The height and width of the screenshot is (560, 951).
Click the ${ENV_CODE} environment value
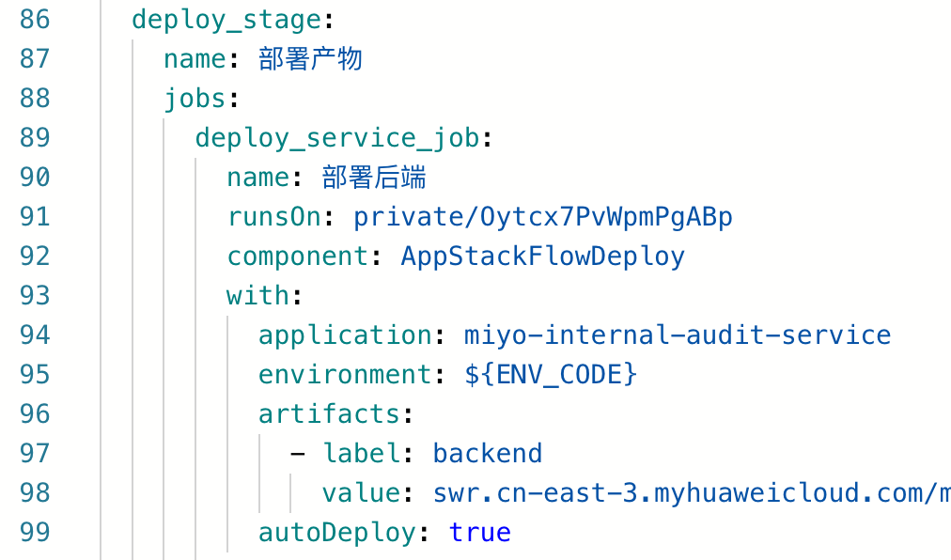[x=551, y=375]
